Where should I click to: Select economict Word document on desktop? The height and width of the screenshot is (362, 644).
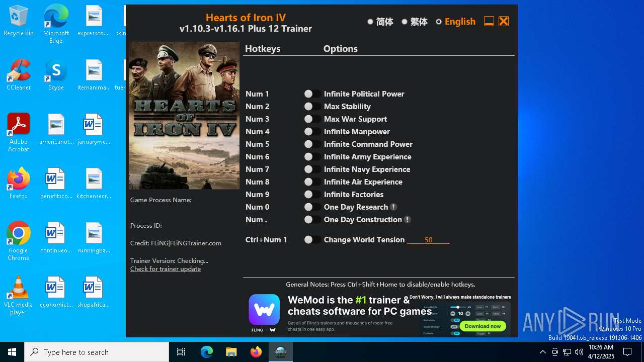coord(56,293)
